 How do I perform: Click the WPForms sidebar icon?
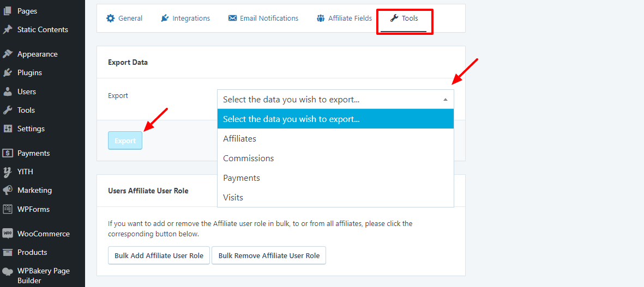pos(8,209)
